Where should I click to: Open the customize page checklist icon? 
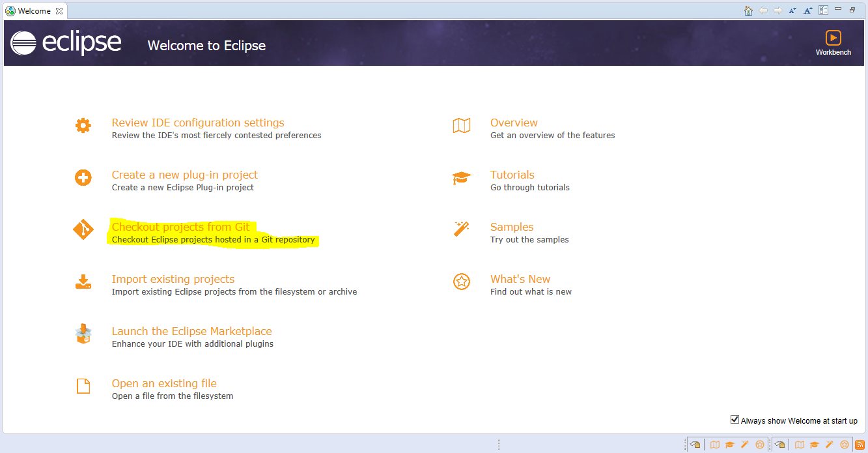tap(823, 10)
